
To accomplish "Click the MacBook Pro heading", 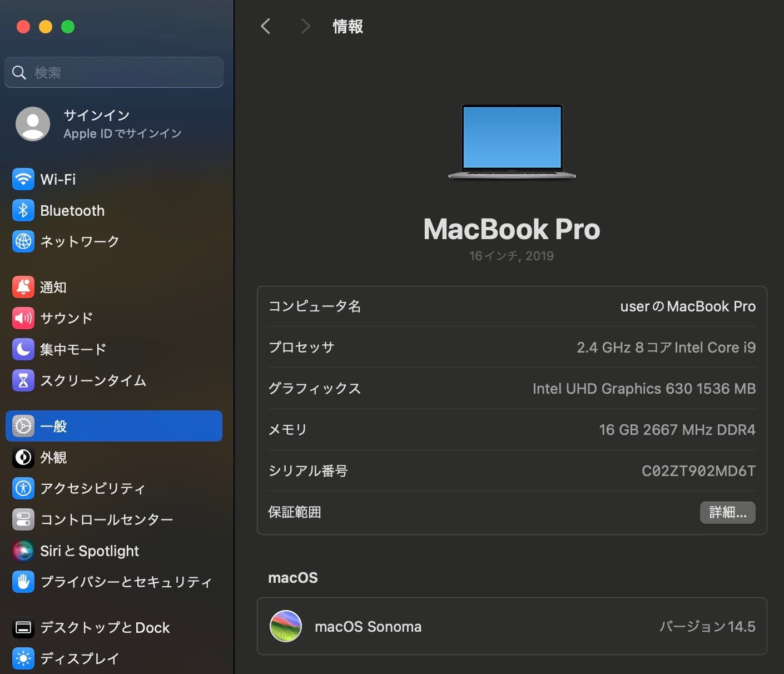I will pyautogui.click(x=512, y=229).
